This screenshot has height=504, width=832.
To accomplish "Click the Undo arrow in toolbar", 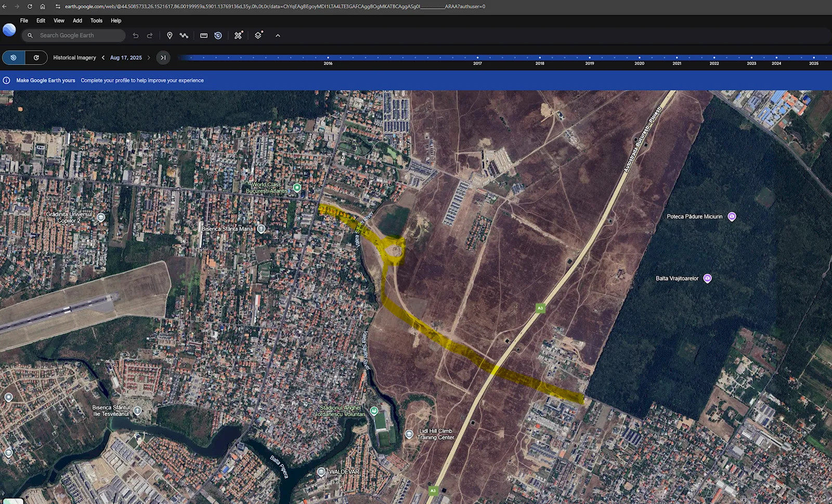I will (x=136, y=35).
